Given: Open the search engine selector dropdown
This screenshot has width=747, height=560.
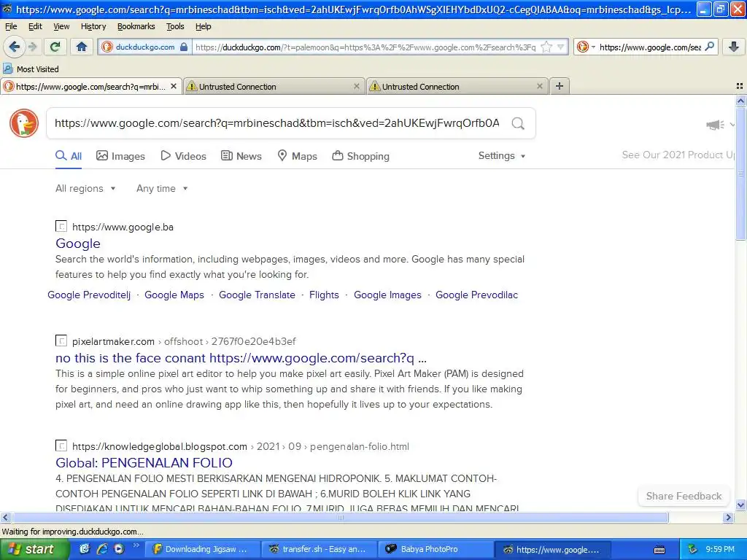Looking at the screenshot, I should tap(586, 47).
